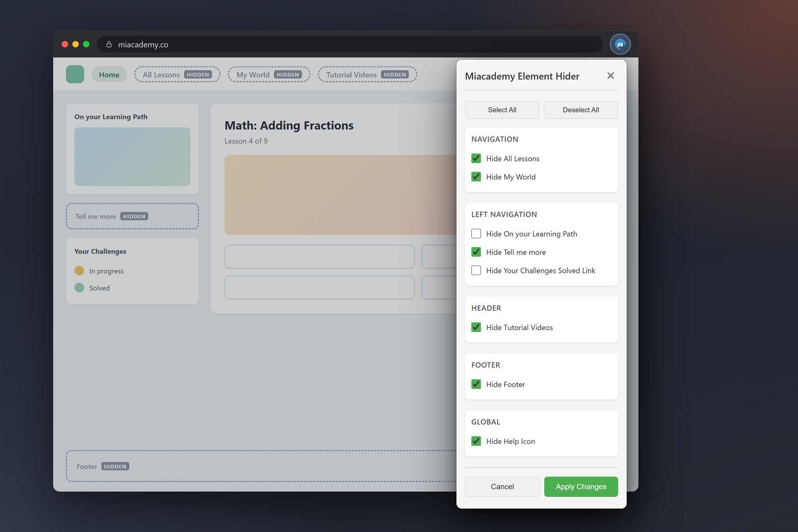Viewport: 798px width, 532px height.
Task: Click the HIDDEN badge on All Lessons
Action: [198, 75]
